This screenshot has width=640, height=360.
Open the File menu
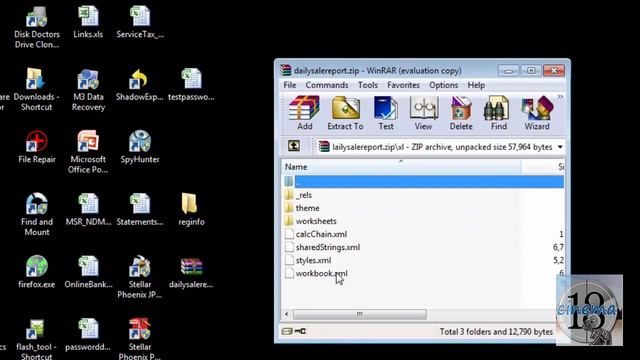coord(290,85)
